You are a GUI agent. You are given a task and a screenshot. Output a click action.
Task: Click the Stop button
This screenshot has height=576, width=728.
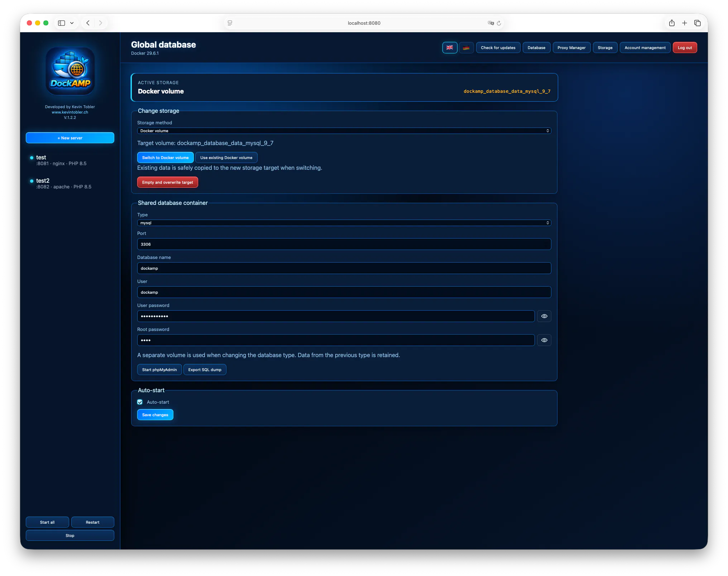point(70,536)
